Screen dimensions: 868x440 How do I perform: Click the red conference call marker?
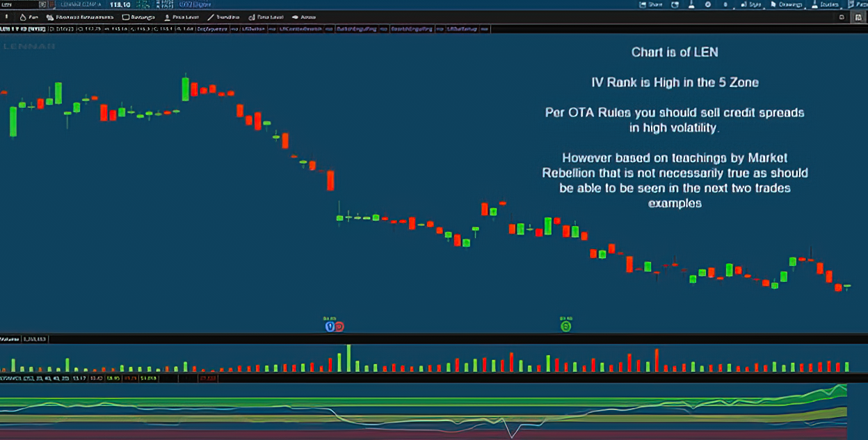339,326
